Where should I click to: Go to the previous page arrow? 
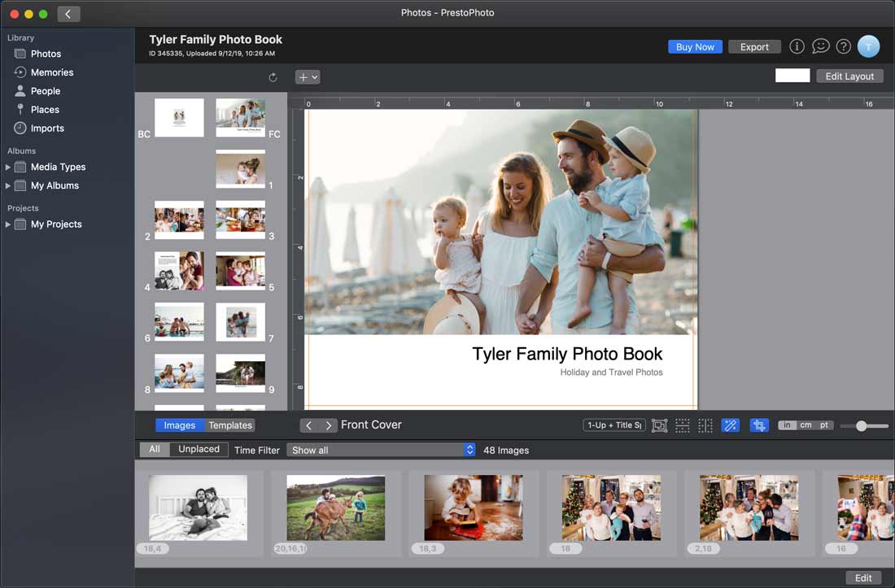pos(309,425)
